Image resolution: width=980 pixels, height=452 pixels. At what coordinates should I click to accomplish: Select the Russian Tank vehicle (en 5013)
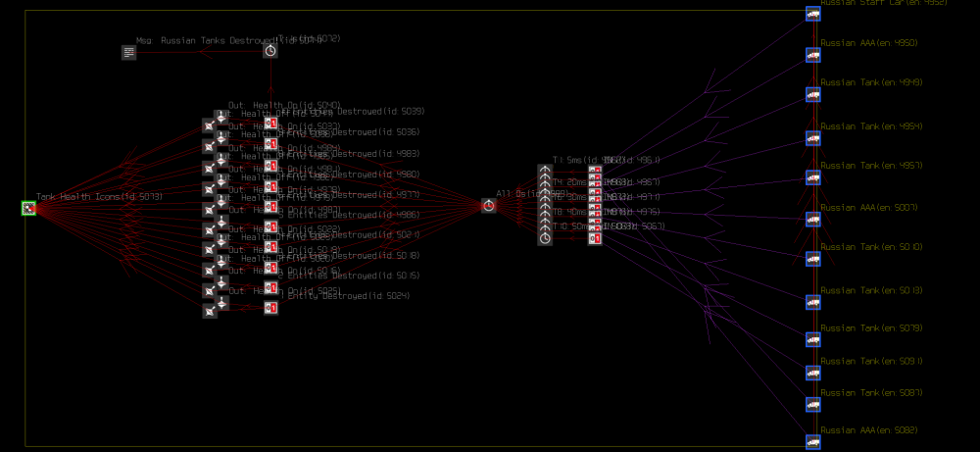(x=812, y=303)
